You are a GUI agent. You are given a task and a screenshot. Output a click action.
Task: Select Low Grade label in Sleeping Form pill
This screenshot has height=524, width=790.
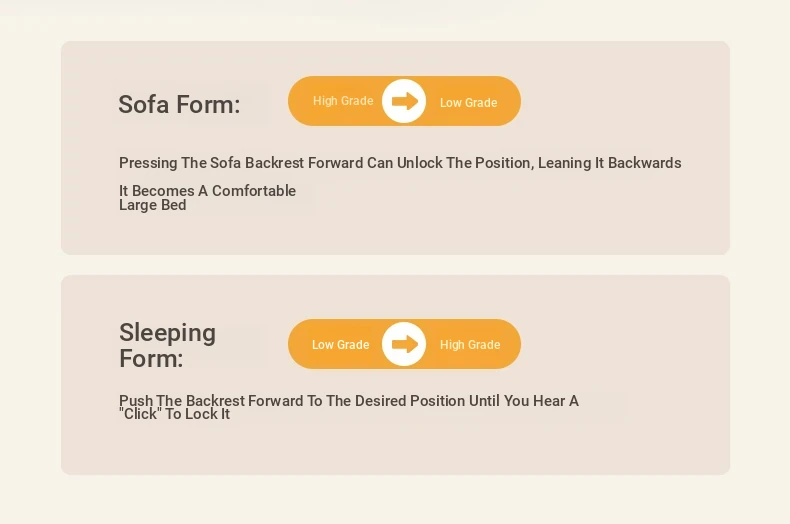pos(341,345)
